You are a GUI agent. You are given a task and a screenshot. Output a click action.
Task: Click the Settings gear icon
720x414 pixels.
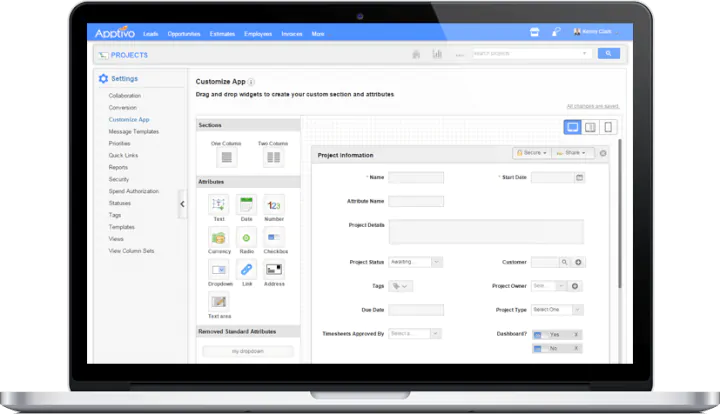coord(103,78)
